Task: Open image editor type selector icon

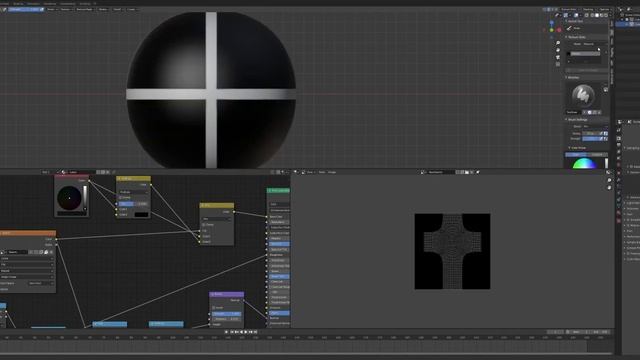Action: (296, 172)
